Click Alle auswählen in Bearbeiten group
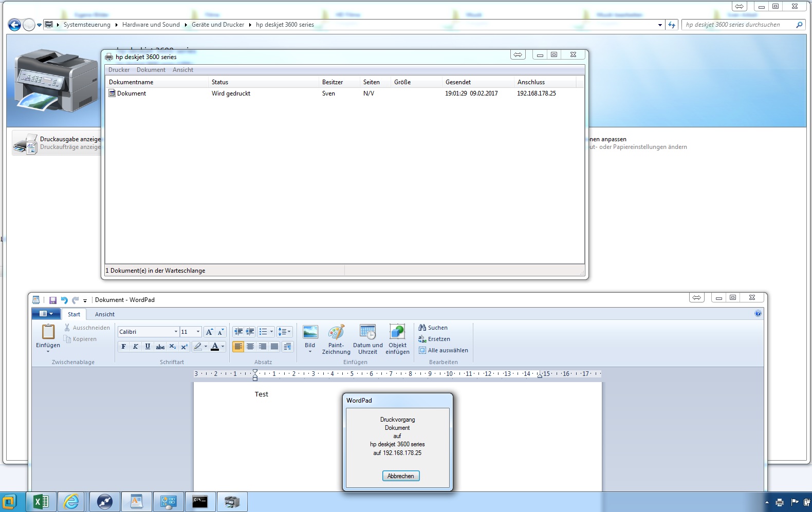The height and width of the screenshot is (512, 812). click(443, 350)
